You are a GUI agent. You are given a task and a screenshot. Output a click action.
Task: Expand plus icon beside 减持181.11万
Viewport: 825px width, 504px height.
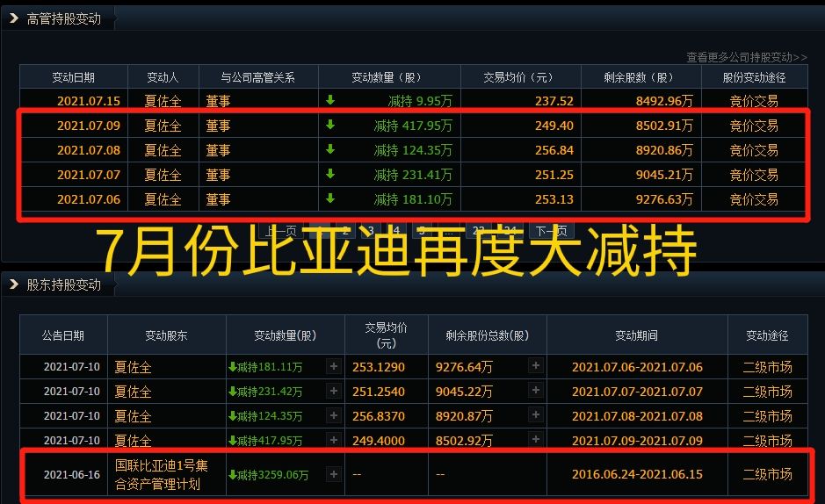click(x=334, y=366)
